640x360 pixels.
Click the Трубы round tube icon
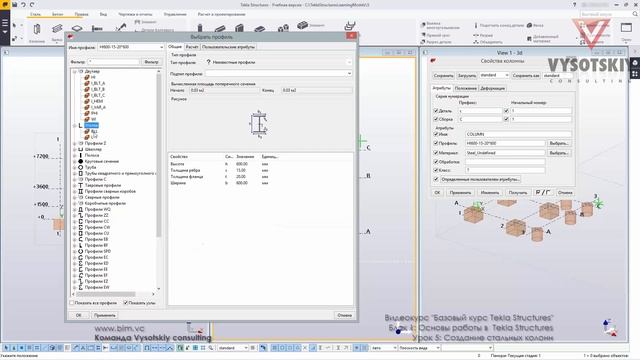(x=81, y=167)
